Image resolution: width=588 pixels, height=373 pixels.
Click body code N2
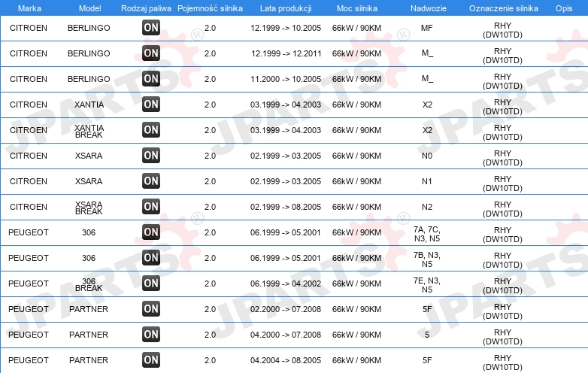point(427,207)
